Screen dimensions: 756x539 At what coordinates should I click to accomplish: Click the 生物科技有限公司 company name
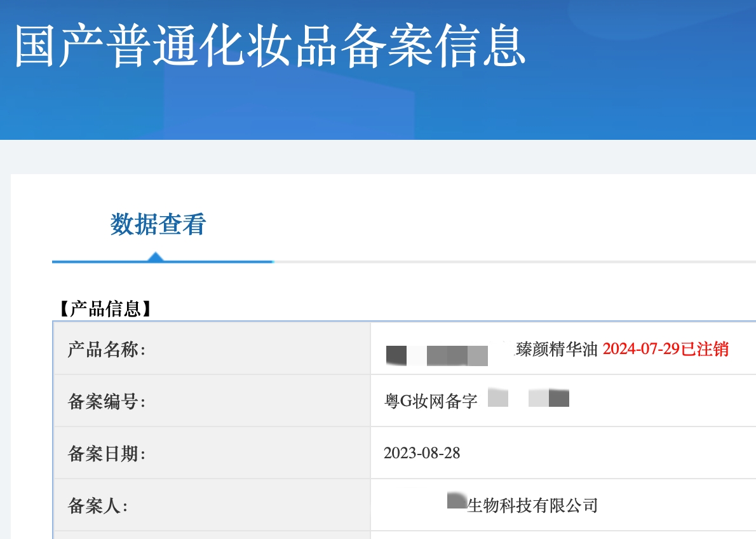pyautogui.click(x=532, y=506)
